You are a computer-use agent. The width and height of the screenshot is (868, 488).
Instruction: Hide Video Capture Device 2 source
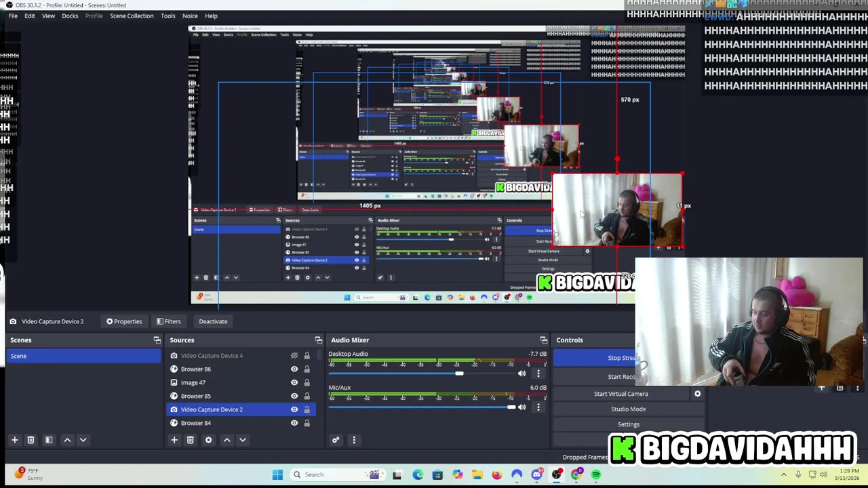pos(294,409)
